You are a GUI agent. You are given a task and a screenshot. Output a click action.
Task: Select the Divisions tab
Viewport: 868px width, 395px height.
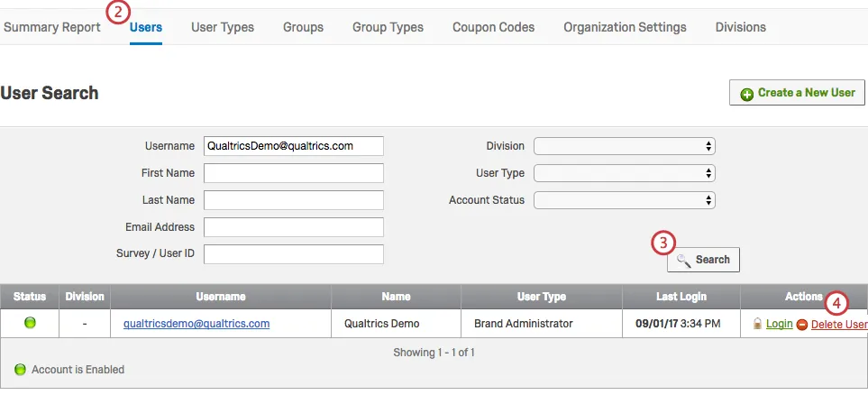(740, 27)
